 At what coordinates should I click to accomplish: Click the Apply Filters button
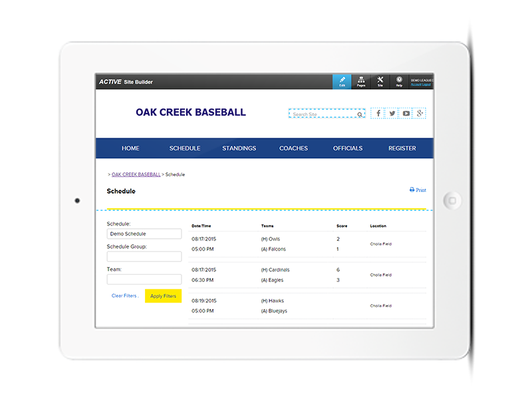coord(163,296)
